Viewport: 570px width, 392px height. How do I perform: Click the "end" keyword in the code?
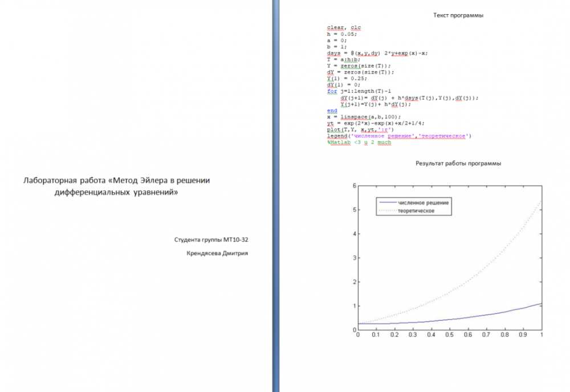332,111
